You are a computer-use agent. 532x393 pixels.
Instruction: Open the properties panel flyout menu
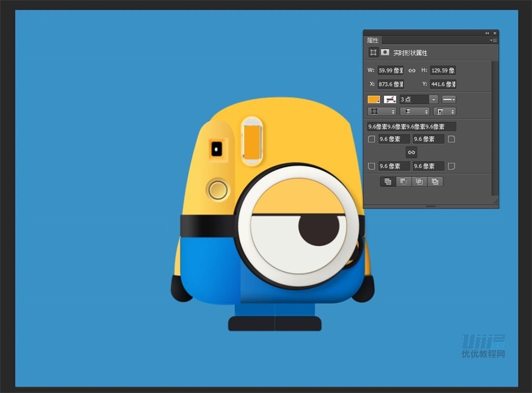[493, 40]
